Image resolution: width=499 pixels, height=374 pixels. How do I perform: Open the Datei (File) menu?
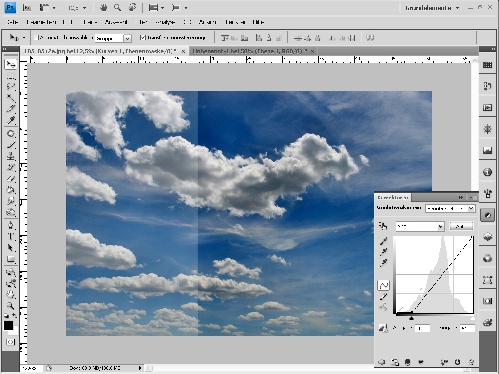tap(12, 22)
